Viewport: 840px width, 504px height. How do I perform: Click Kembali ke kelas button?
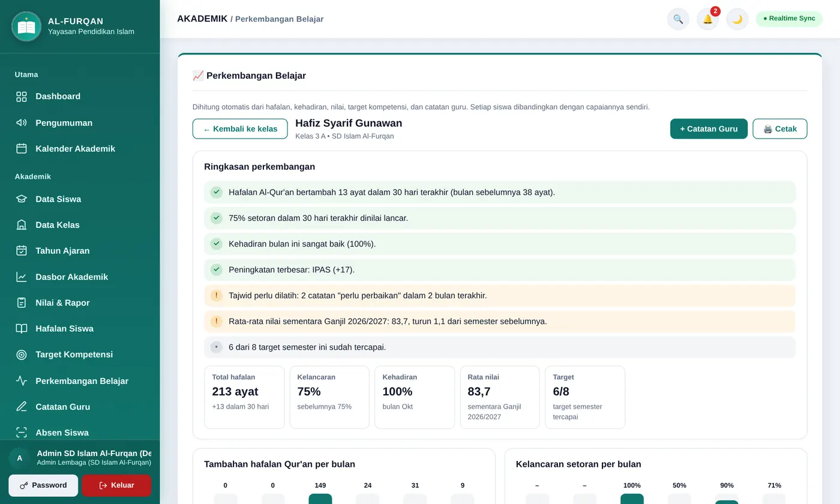240,129
